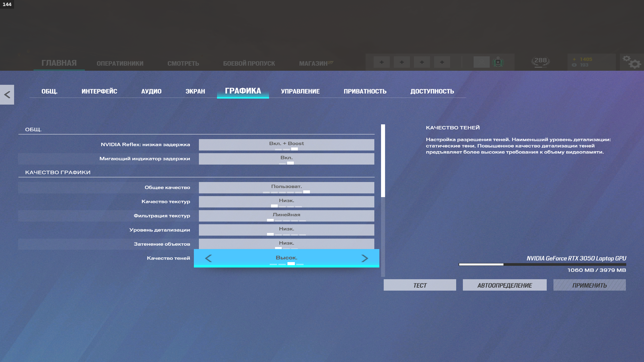The image size is (644, 362).
Task: Click the settings list scrollbar
Action: tap(383, 161)
